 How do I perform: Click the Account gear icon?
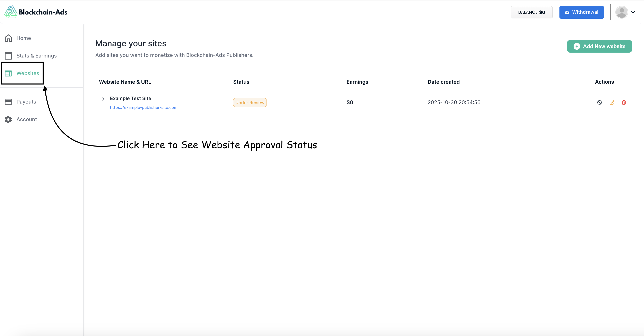(9, 119)
